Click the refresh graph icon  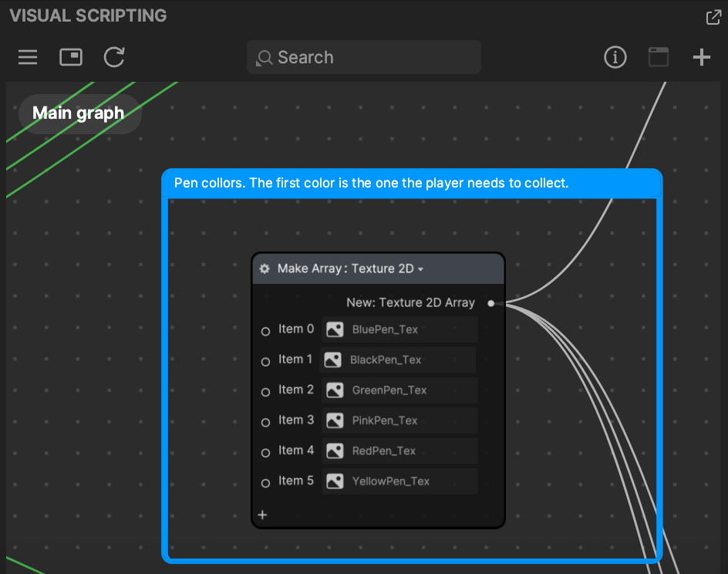click(x=114, y=57)
